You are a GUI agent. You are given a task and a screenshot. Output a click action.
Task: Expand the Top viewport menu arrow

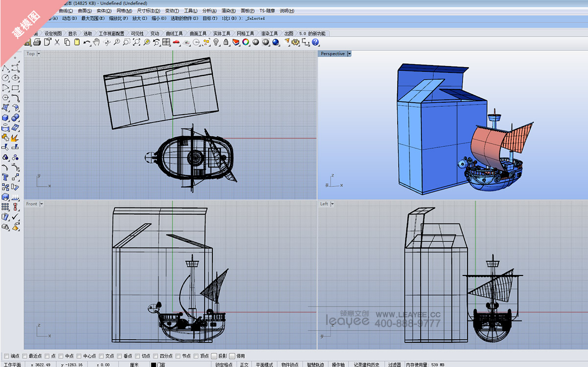click(x=39, y=54)
